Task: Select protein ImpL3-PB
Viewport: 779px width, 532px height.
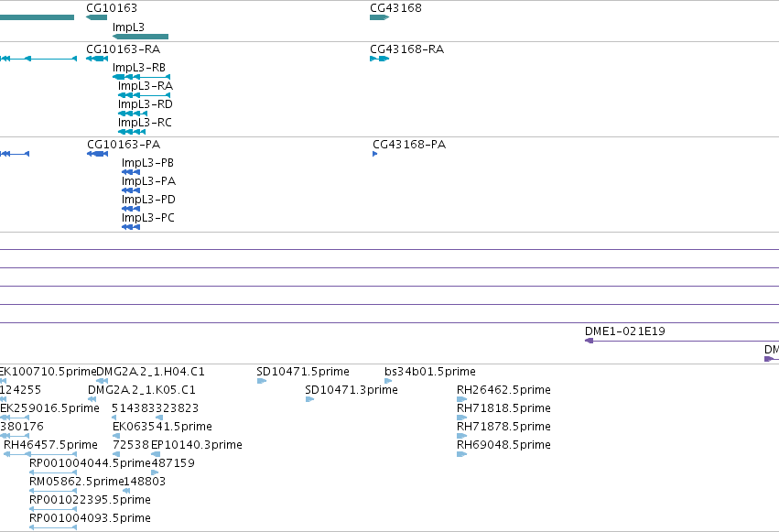Action: coord(147,163)
